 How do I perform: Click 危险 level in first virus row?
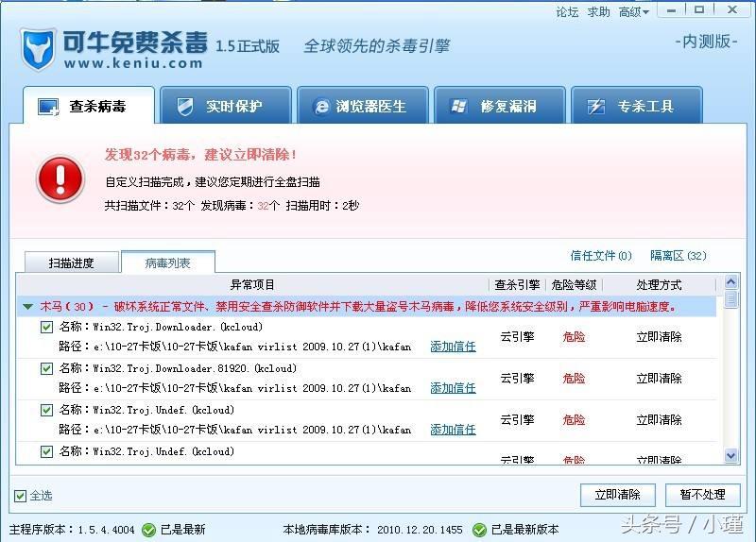[574, 337]
